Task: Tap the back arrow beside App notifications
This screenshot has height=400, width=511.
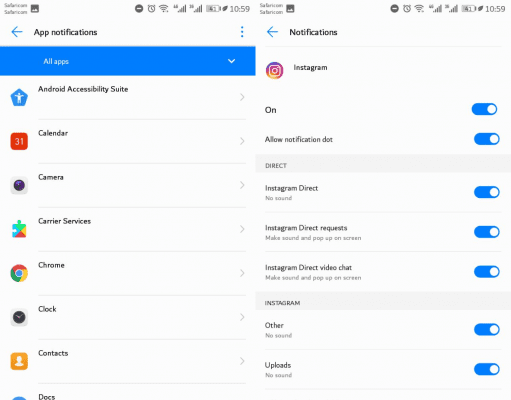Action: [x=17, y=32]
